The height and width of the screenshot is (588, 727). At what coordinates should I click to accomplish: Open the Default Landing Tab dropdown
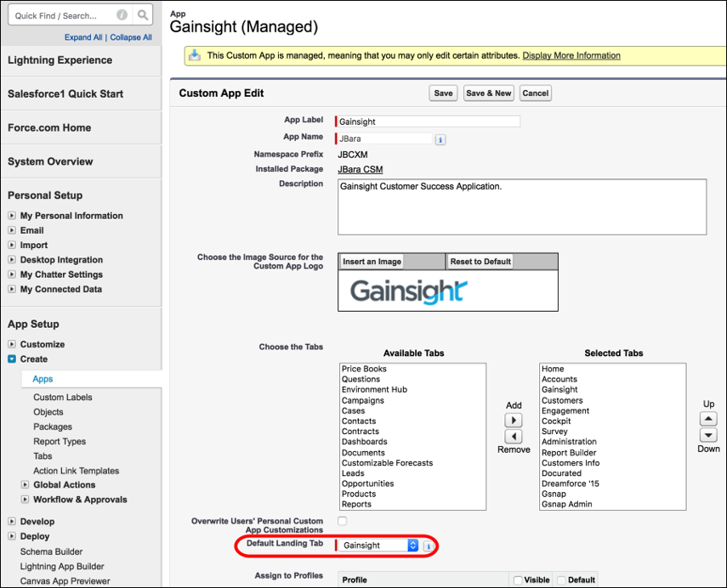click(x=378, y=546)
